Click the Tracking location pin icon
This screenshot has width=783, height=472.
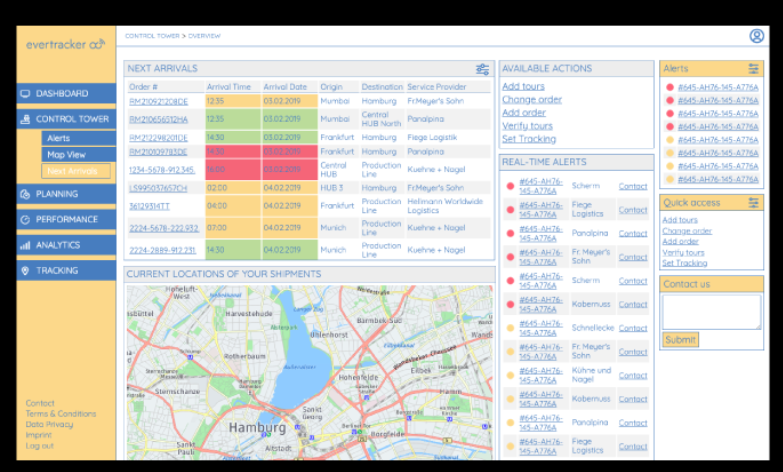(x=25, y=271)
